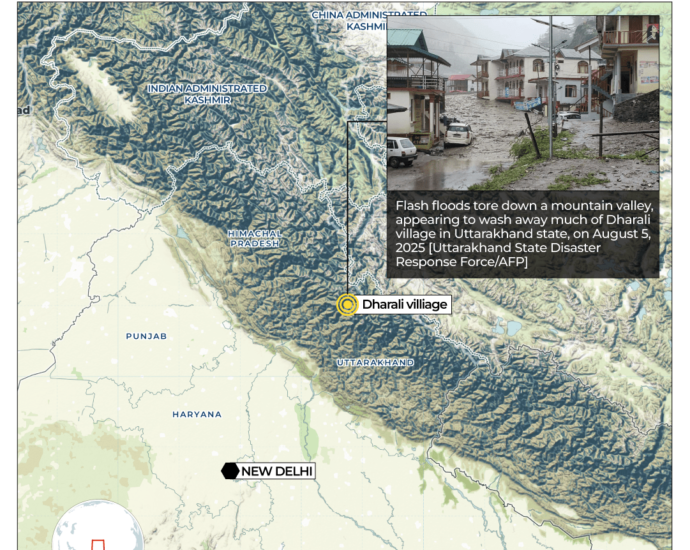Click the 'HIMACHAL PRADESH' state label
The width and height of the screenshot is (690, 550).
click(255, 238)
